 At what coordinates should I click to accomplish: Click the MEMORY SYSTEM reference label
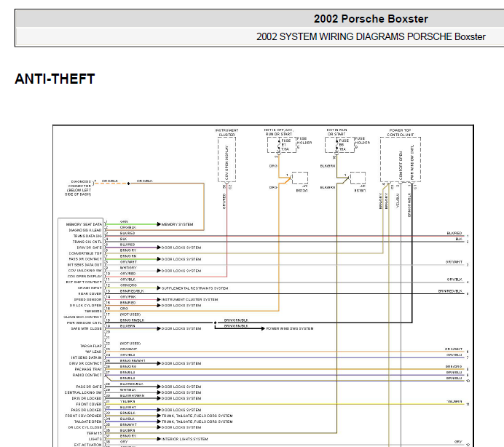pyautogui.click(x=178, y=224)
